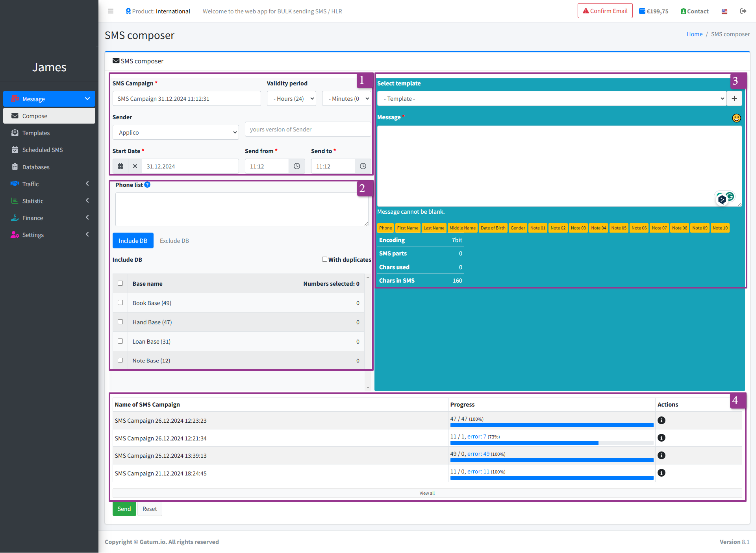Expand the Template select dropdown
The height and width of the screenshot is (553, 756).
[x=551, y=99]
